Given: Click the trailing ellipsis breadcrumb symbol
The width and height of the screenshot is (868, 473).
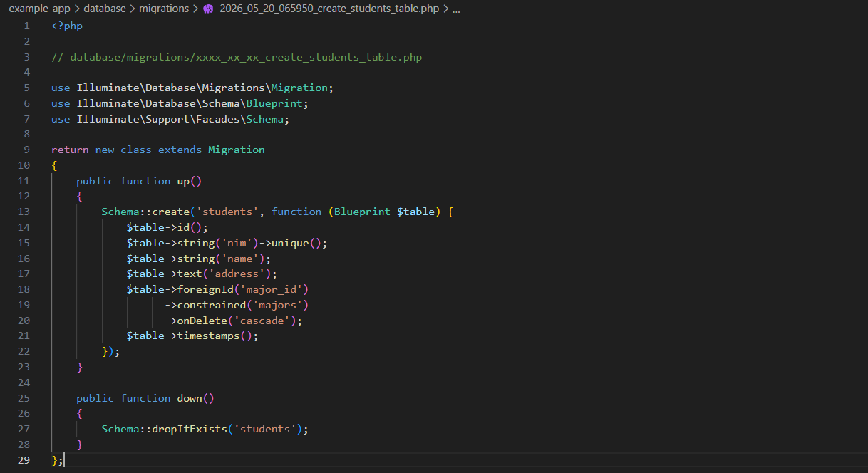Looking at the screenshot, I should point(456,9).
